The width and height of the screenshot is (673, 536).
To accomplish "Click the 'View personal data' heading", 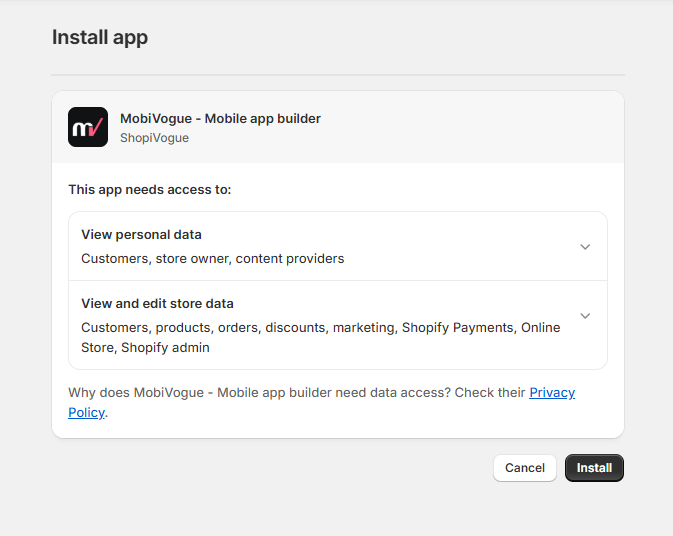I will [x=141, y=235].
